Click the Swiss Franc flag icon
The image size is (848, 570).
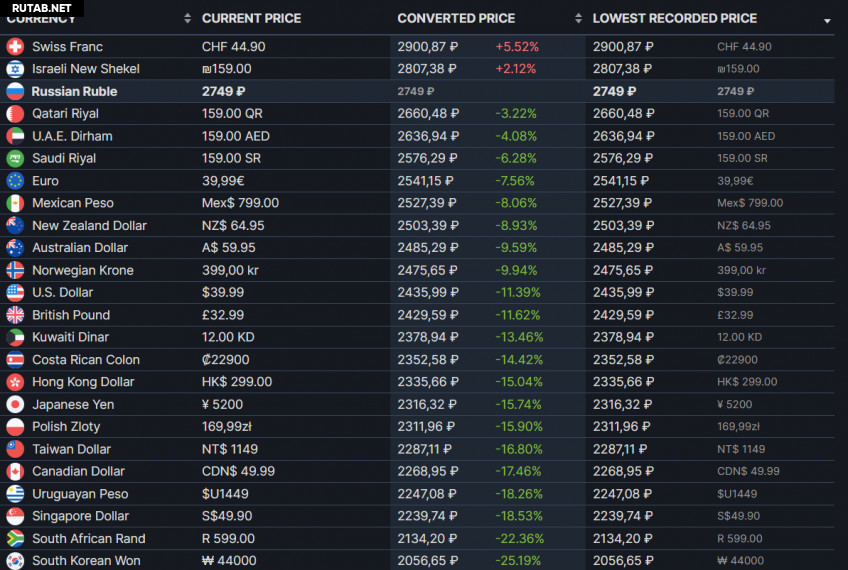tap(15, 47)
